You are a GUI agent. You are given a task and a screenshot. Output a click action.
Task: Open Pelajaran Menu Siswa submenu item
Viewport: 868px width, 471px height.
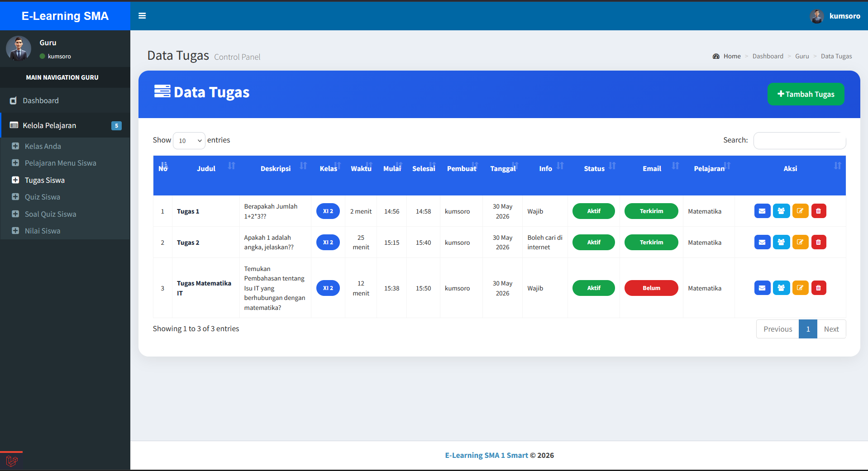65,163
